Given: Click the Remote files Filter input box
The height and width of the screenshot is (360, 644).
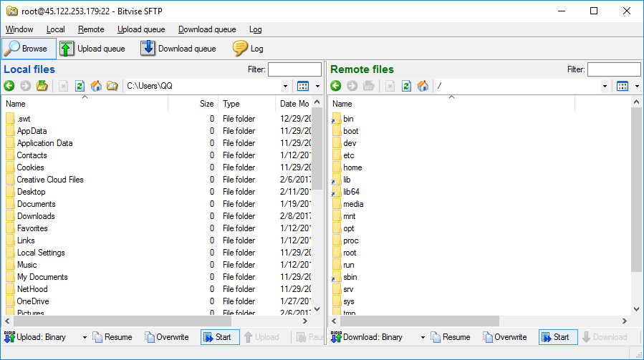Looking at the screenshot, I should (613, 69).
